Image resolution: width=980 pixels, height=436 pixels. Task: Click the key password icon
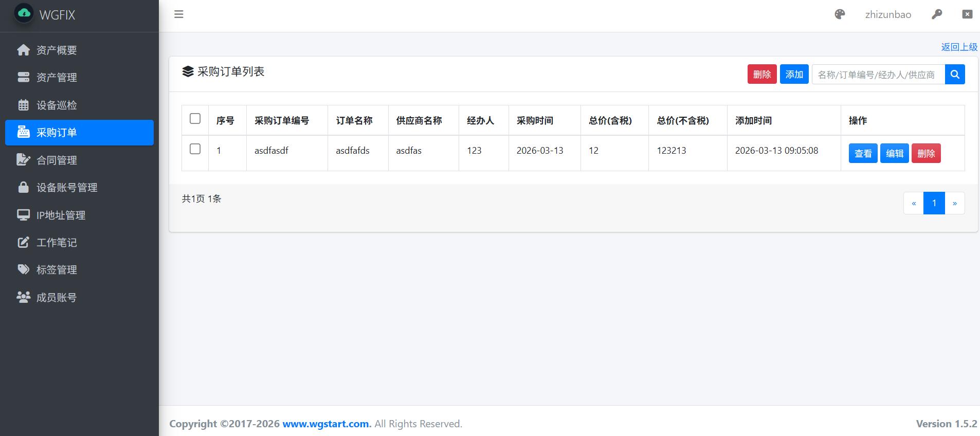click(937, 14)
